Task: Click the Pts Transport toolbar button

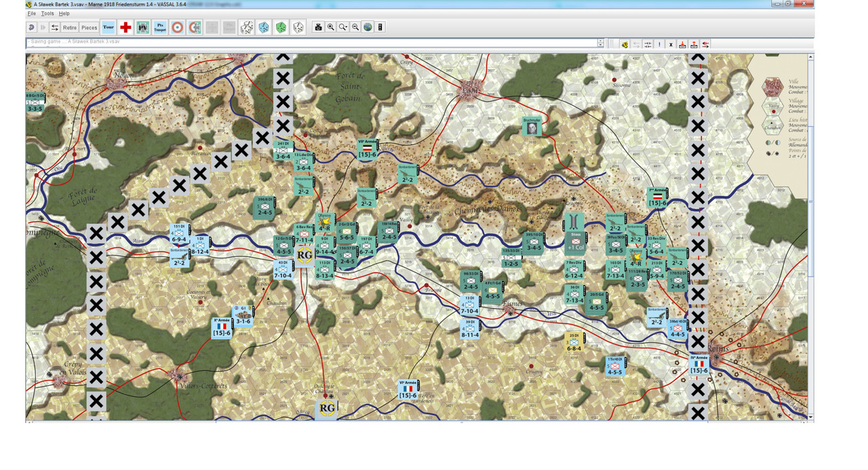Action: [x=160, y=27]
